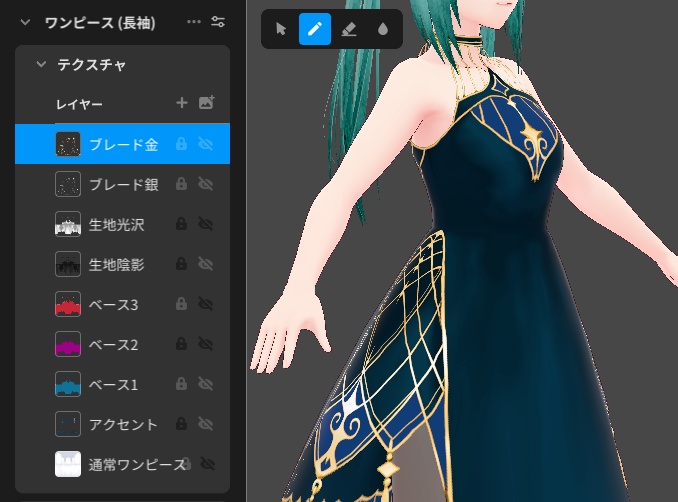Import image as new layer
Image resolution: width=678 pixels, height=502 pixels.
pyautogui.click(x=206, y=102)
